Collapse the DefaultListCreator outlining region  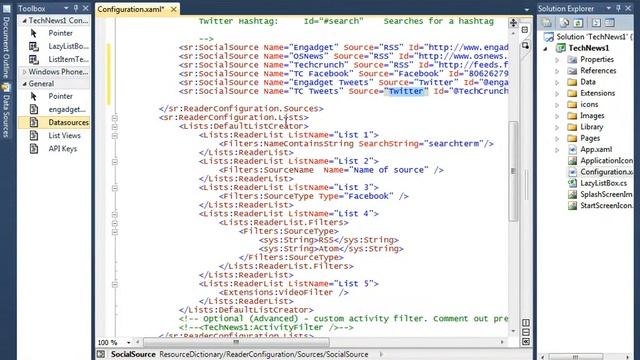115,127
